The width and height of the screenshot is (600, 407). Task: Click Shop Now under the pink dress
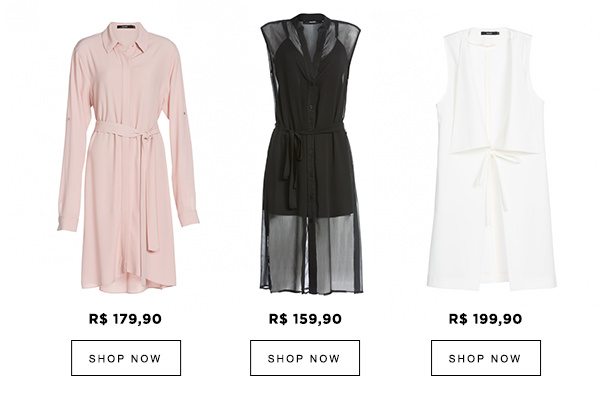126,358
